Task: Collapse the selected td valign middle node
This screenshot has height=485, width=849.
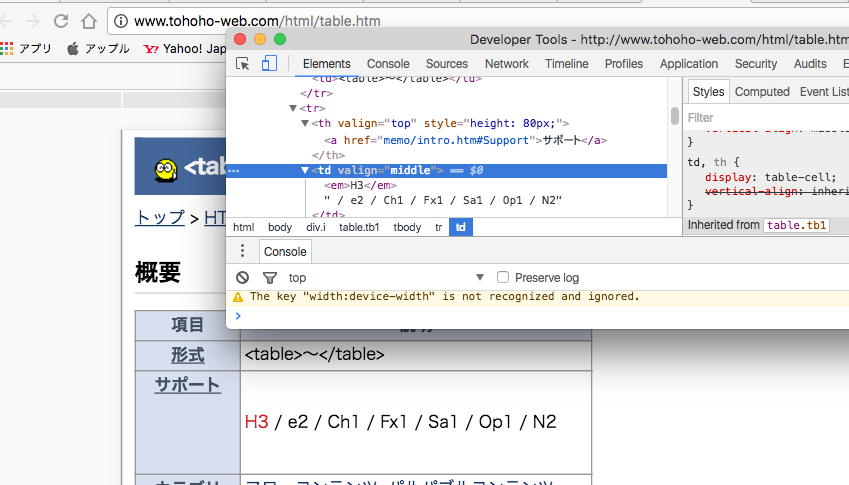Action: (x=305, y=171)
